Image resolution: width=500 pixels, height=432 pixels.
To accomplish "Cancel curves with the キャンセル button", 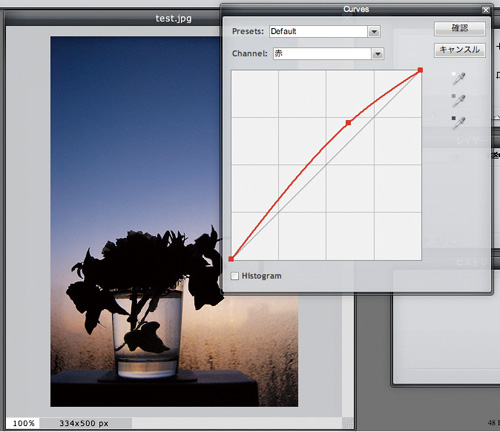I will click(460, 50).
